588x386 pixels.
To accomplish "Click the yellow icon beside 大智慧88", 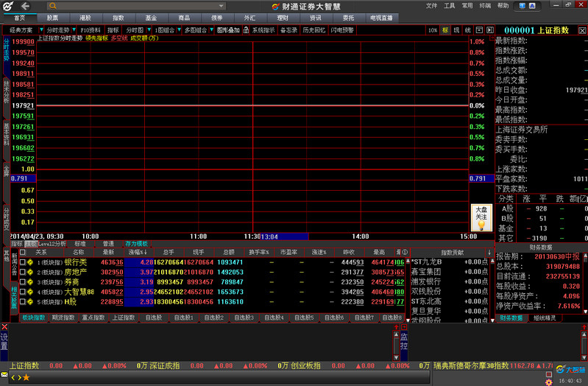I will coord(30,292).
